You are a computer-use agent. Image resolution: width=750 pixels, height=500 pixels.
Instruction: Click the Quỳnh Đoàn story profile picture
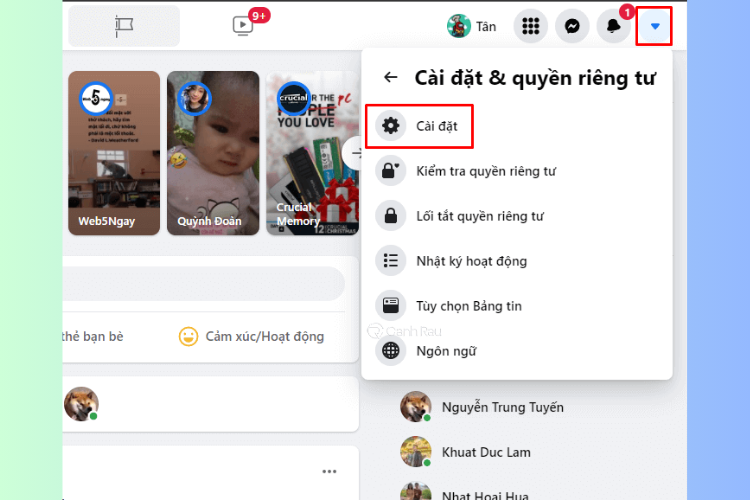[x=194, y=99]
